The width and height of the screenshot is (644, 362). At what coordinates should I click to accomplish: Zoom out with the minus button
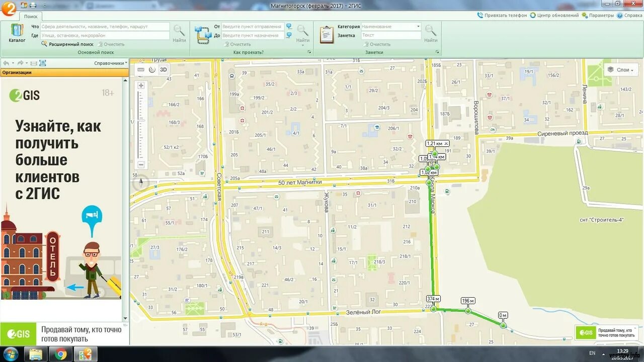pyautogui.click(x=141, y=164)
